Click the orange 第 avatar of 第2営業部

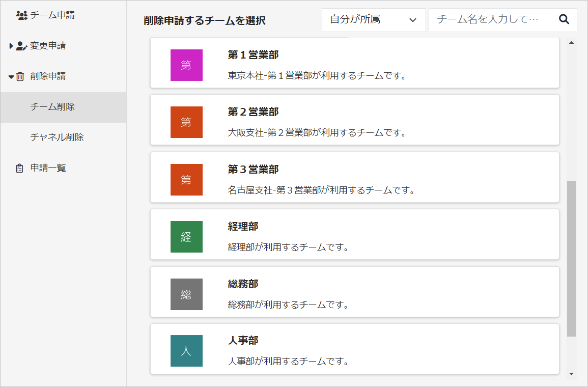186,122
